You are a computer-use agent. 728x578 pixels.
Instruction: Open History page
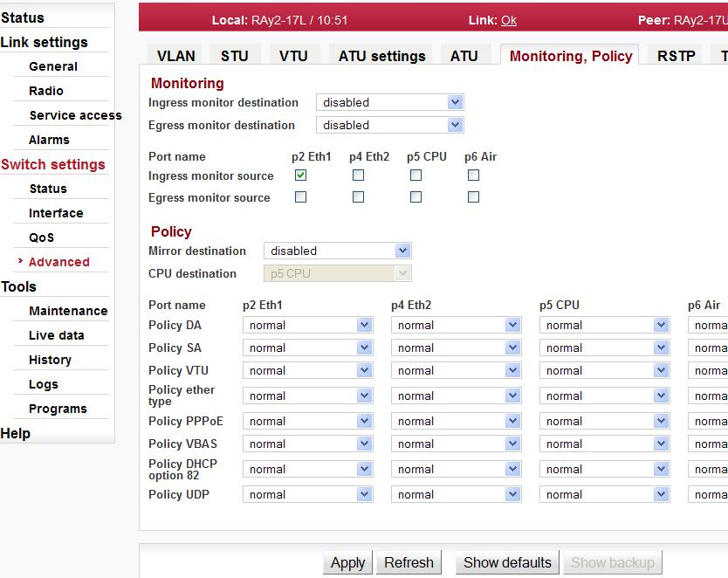coord(50,360)
